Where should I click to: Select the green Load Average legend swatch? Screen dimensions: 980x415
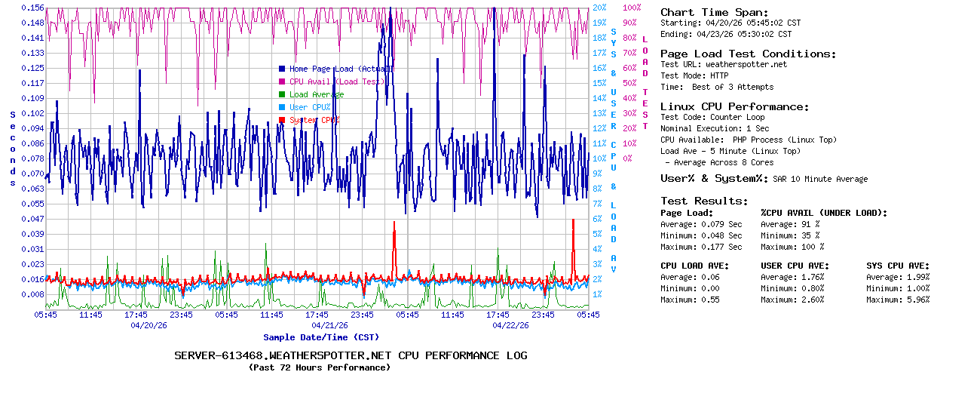(x=282, y=94)
